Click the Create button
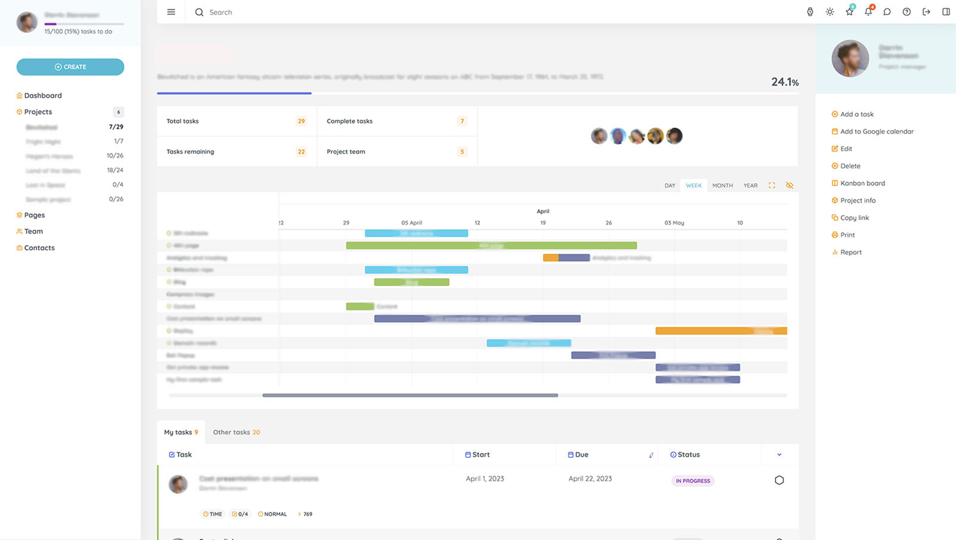The image size is (956, 540). point(70,67)
